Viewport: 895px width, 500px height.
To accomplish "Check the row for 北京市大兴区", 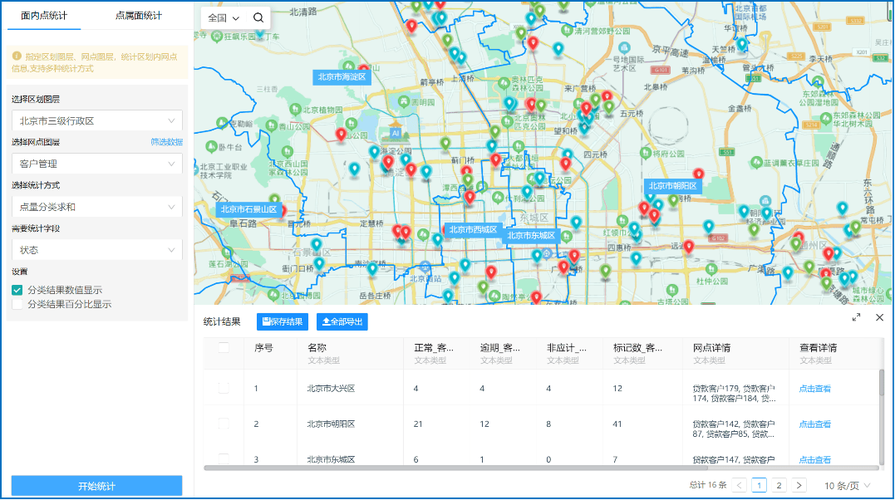I will [224, 388].
